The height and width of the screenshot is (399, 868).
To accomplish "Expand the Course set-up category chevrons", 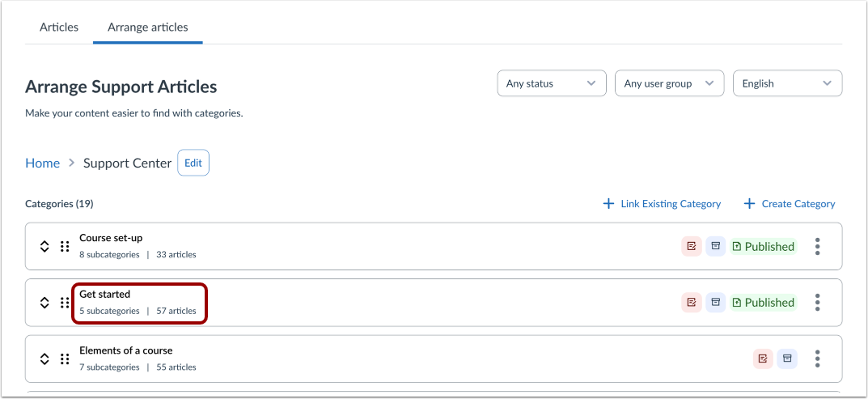I will coord(44,247).
